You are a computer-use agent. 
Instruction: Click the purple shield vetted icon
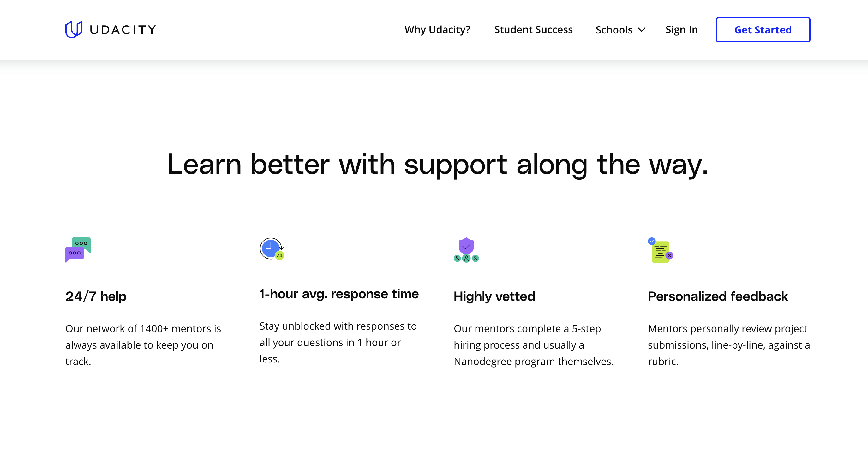pyautogui.click(x=466, y=250)
